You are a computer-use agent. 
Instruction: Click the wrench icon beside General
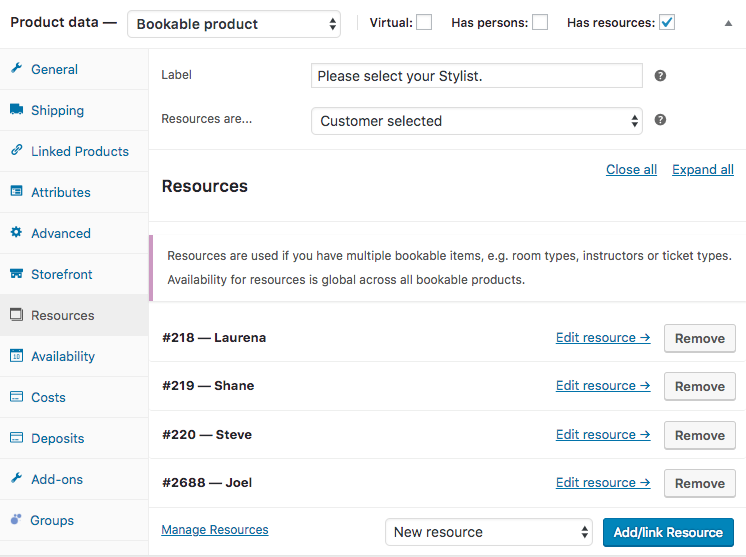click(x=16, y=69)
